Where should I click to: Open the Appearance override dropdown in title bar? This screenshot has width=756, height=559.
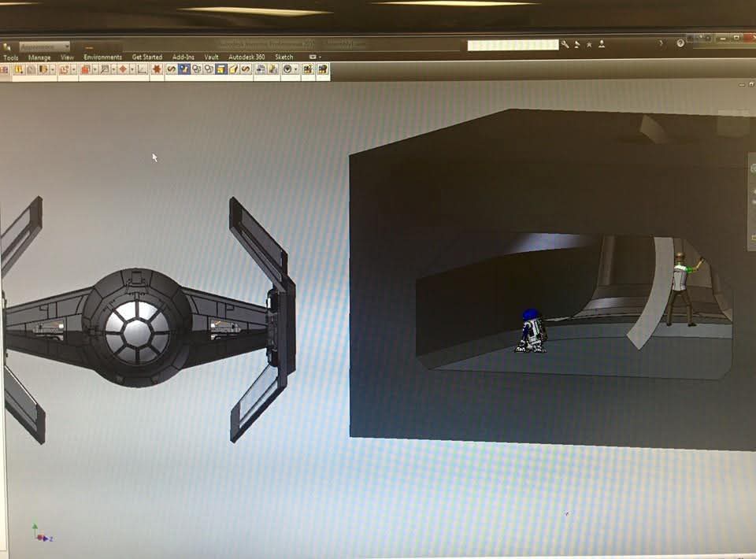point(45,46)
